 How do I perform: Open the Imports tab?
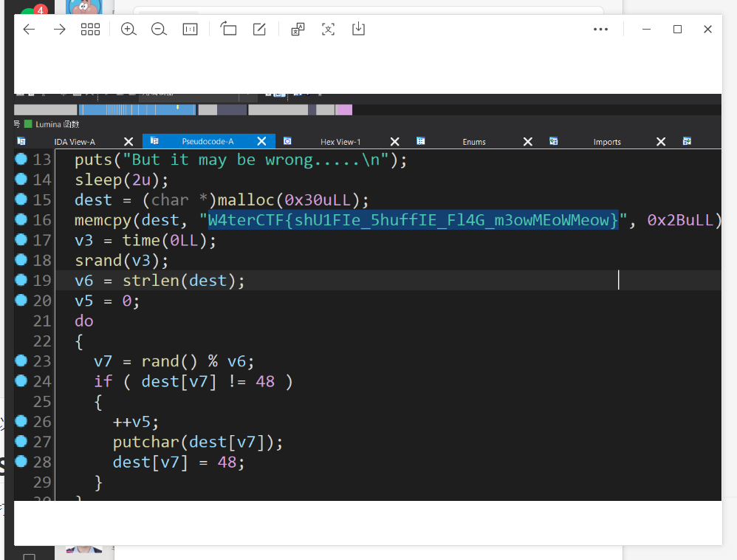coord(607,142)
